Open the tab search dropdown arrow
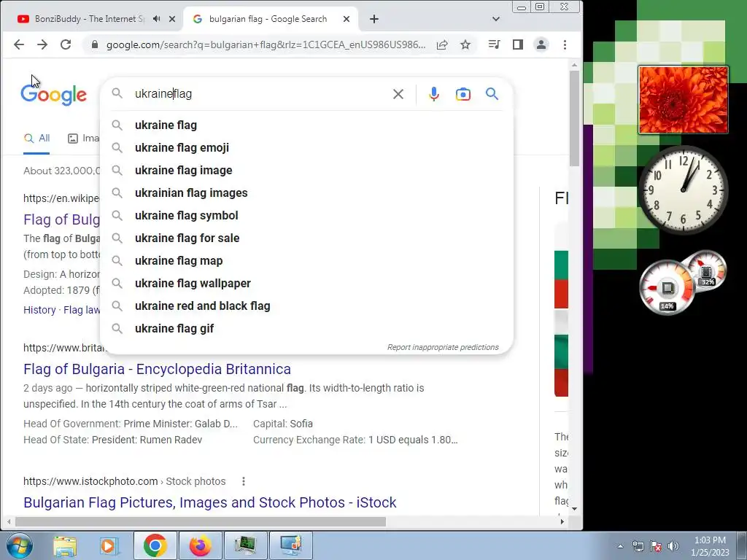747x560 pixels. point(496,19)
